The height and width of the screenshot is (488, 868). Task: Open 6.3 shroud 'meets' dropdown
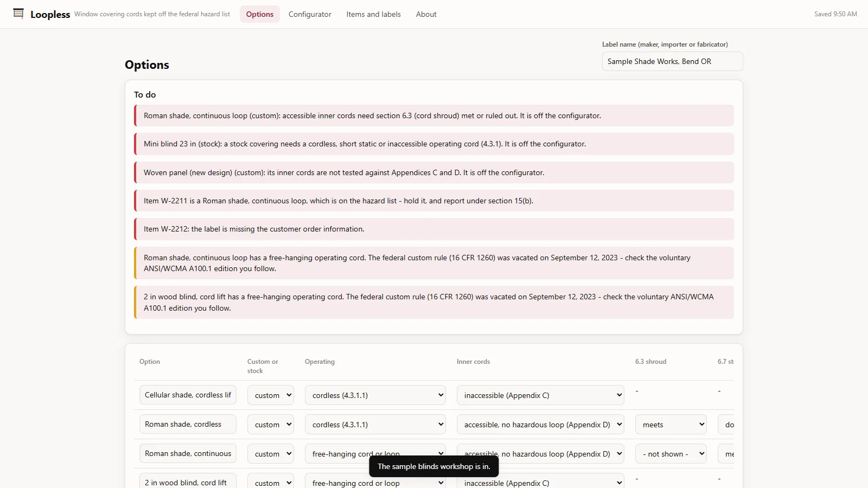pyautogui.click(x=671, y=425)
